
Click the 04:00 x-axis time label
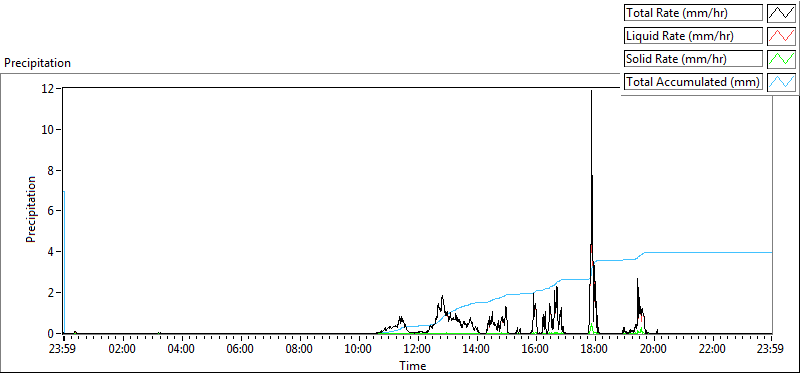point(182,350)
